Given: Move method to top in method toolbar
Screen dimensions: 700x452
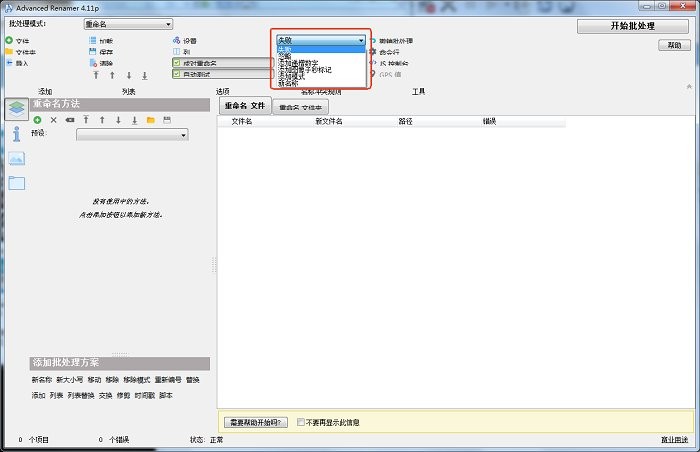Looking at the screenshot, I should tap(86, 120).
